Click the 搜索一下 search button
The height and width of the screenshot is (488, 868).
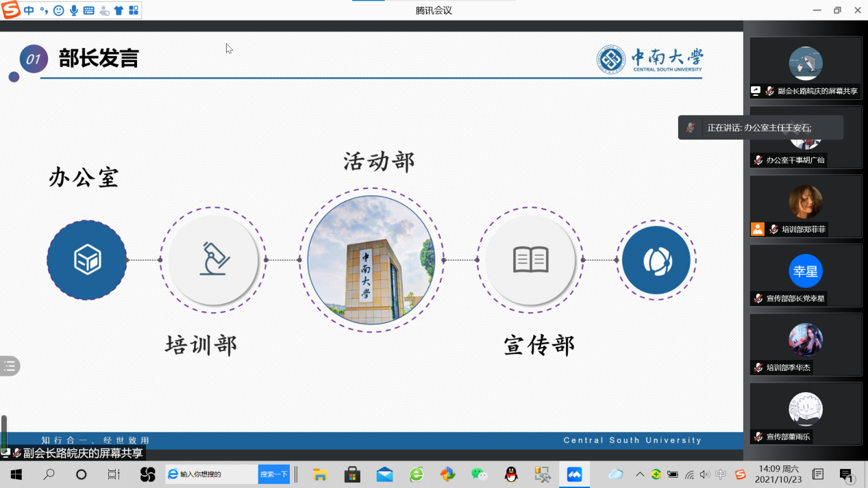pyautogui.click(x=273, y=474)
